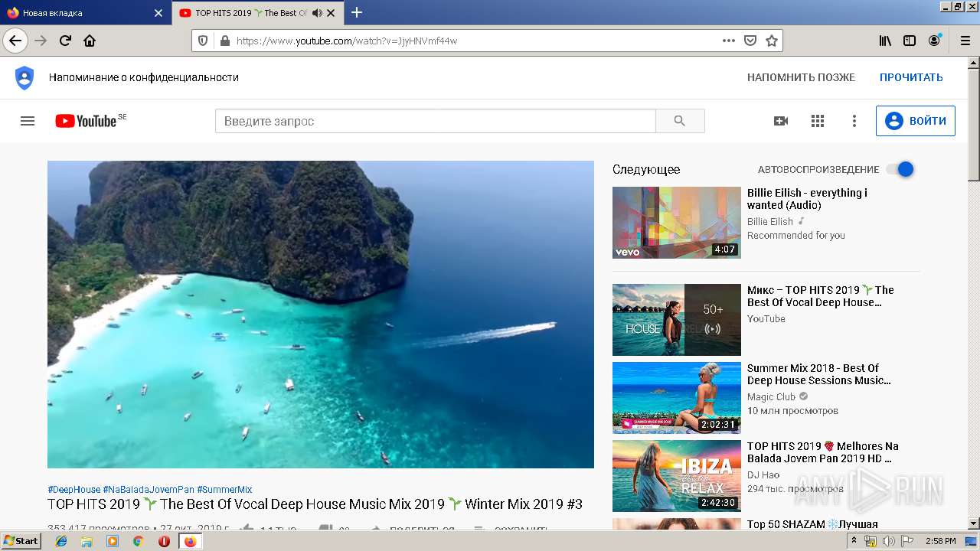The height and width of the screenshot is (551, 980).
Task: Open the Billie Eilish channel name
Action: pos(770,221)
